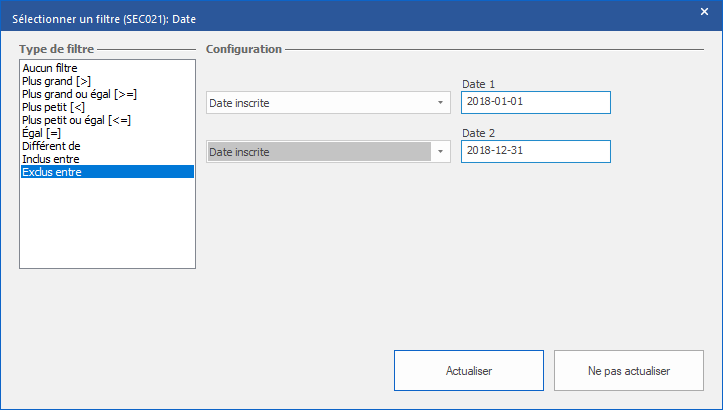The width and height of the screenshot is (723, 410).
Task: Pick the 'Plus petit [<]' filter option
Action: point(55,107)
